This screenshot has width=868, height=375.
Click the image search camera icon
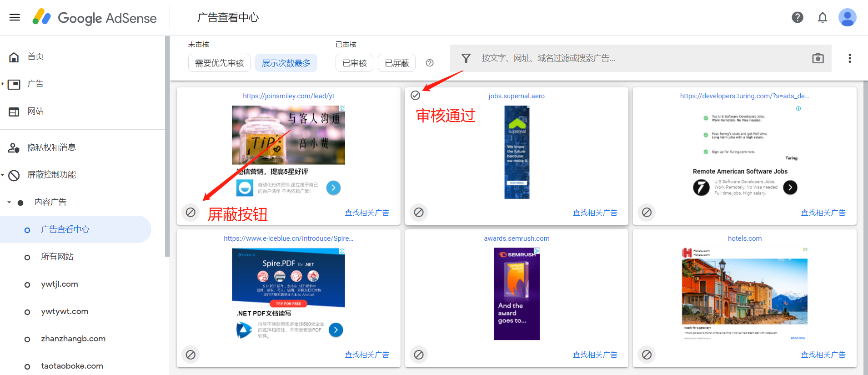pyautogui.click(x=818, y=58)
